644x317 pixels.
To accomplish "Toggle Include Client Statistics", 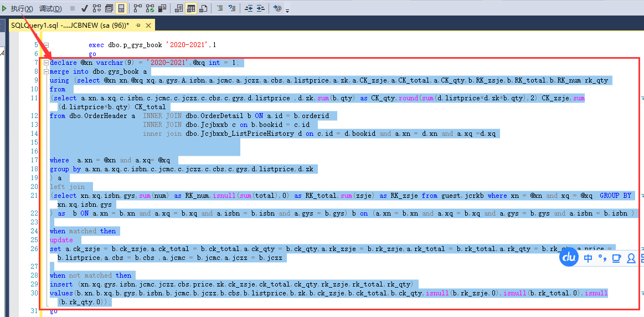I will coord(162,8).
